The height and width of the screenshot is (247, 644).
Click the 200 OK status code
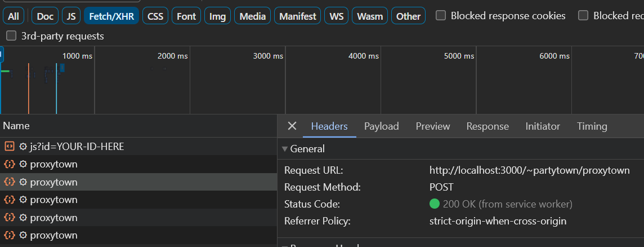pyautogui.click(x=507, y=204)
